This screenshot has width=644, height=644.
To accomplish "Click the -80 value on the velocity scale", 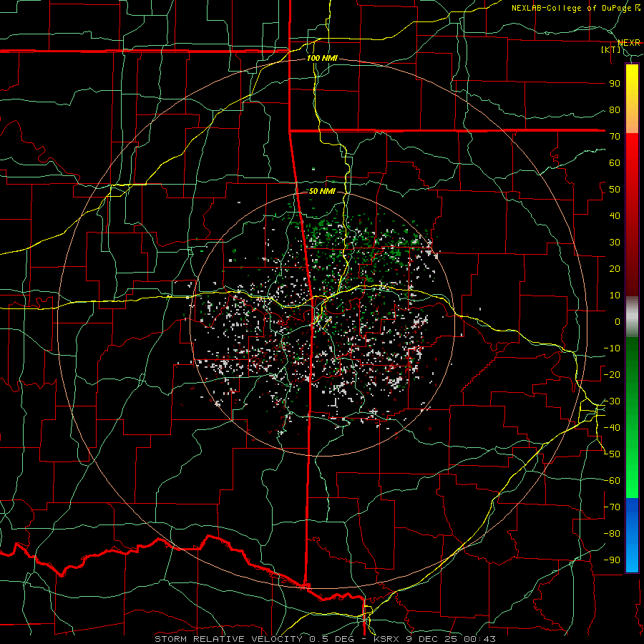I will pyautogui.click(x=612, y=534).
